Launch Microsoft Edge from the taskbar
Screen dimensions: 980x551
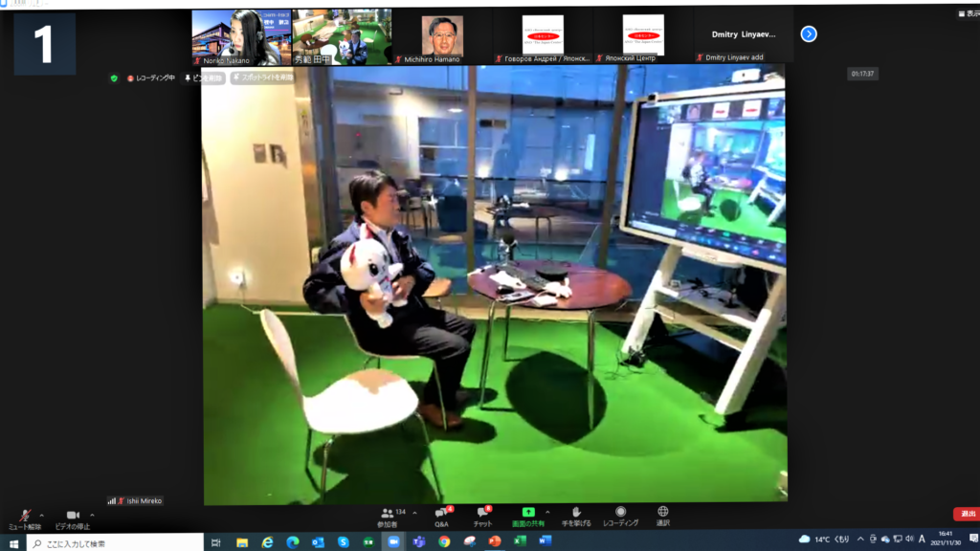click(x=293, y=542)
